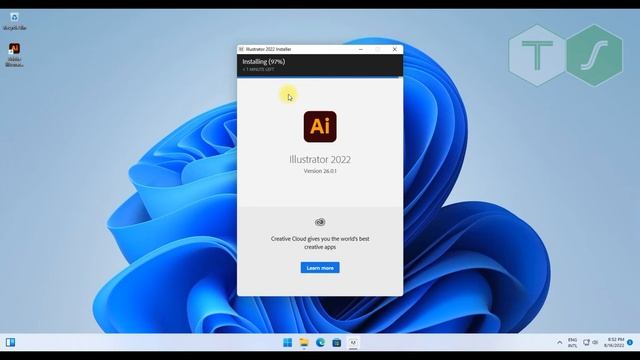Click the ENG INTL language indicator
The image size is (640, 360).
click(572, 343)
